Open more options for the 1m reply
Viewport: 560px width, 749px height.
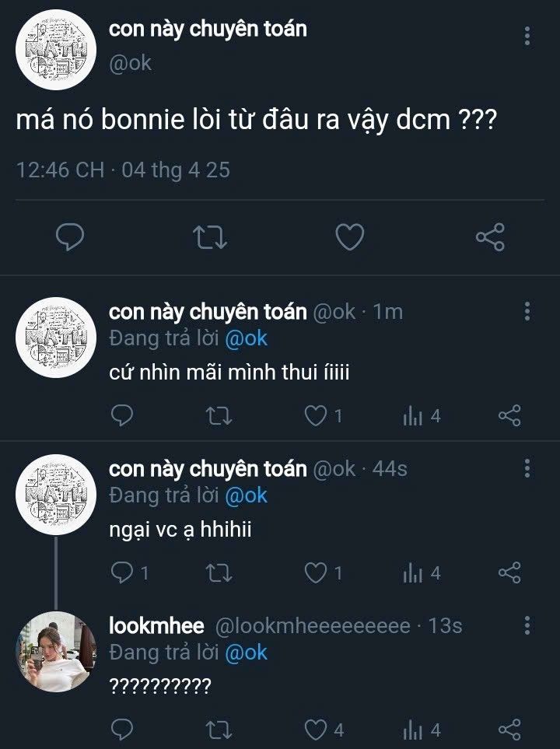coord(527,312)
